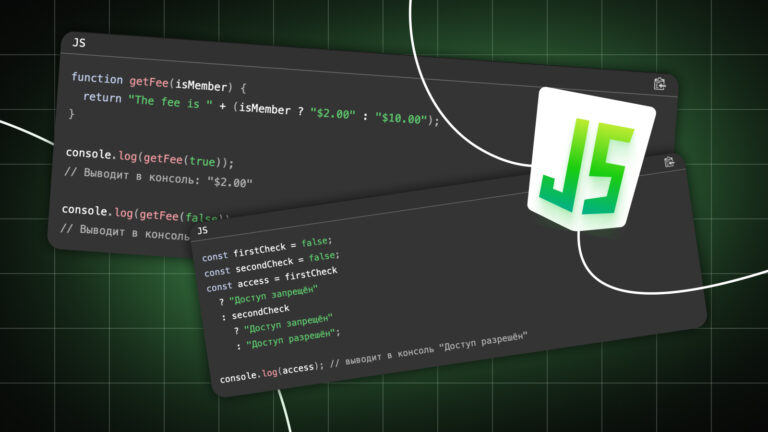Click the line 'const firstCheck = false;'
This screenshot has width=768, height=432.
click(267, 249)
